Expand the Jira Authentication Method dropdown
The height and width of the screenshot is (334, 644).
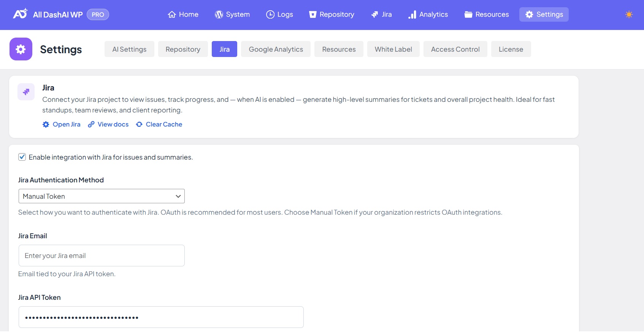click(x=102, y=196)
